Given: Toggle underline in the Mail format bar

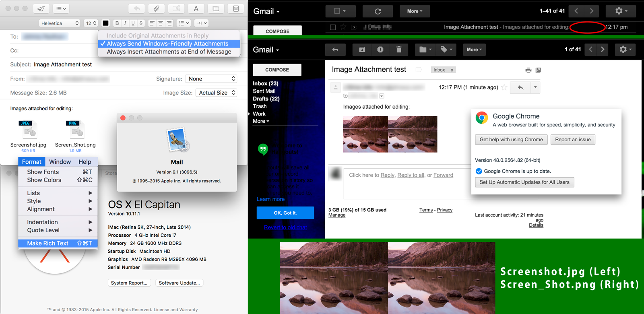Looking at the screenshot, I should [133, 23].
